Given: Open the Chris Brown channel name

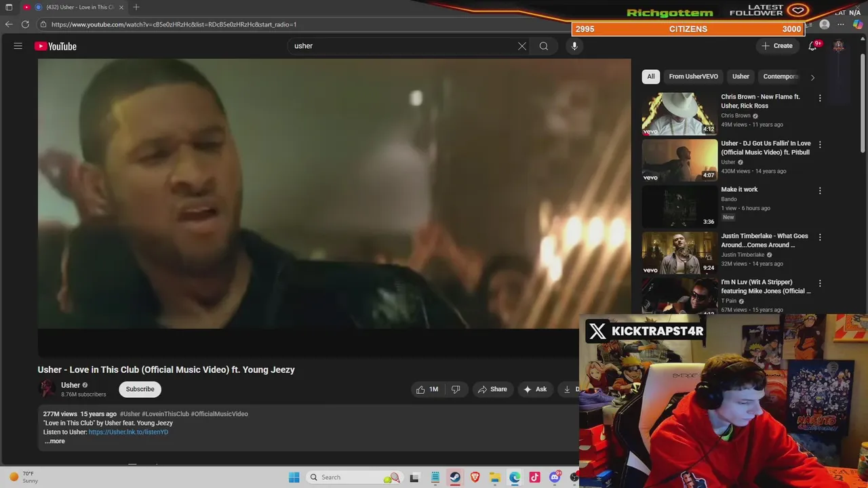Looking at the screenshot, I should [735, 116].
